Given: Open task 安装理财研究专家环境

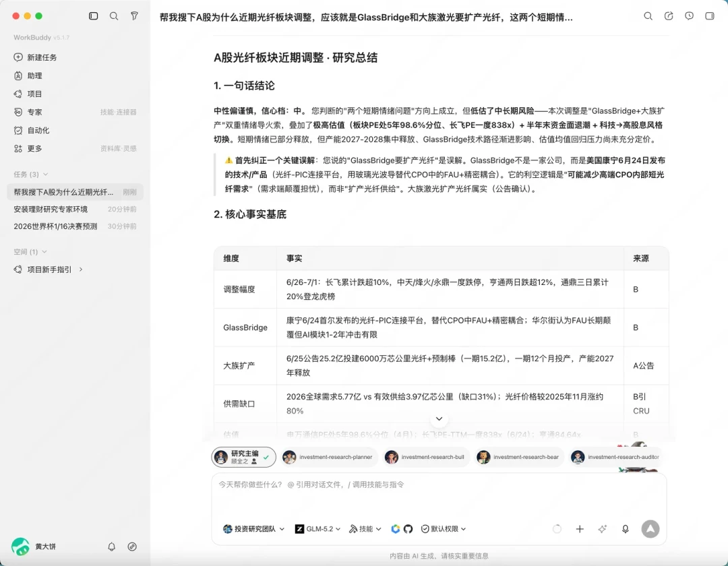Looking at the screenshot, I should [75, 210].
